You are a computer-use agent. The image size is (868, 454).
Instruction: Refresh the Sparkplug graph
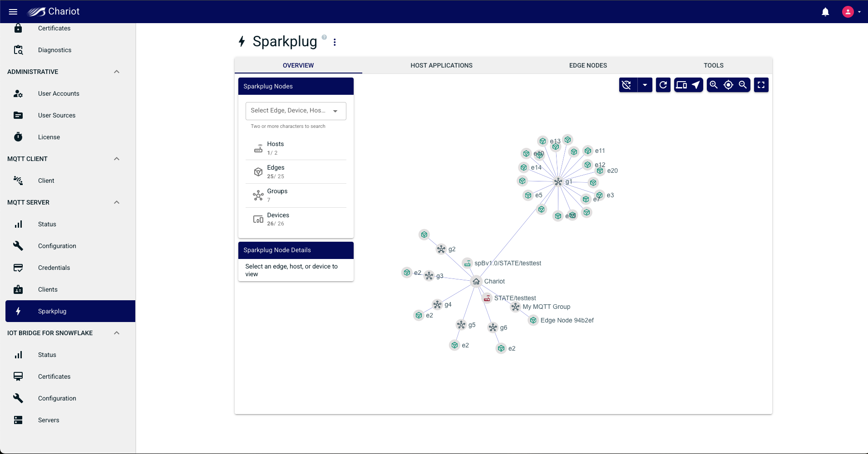coord(663,85)
